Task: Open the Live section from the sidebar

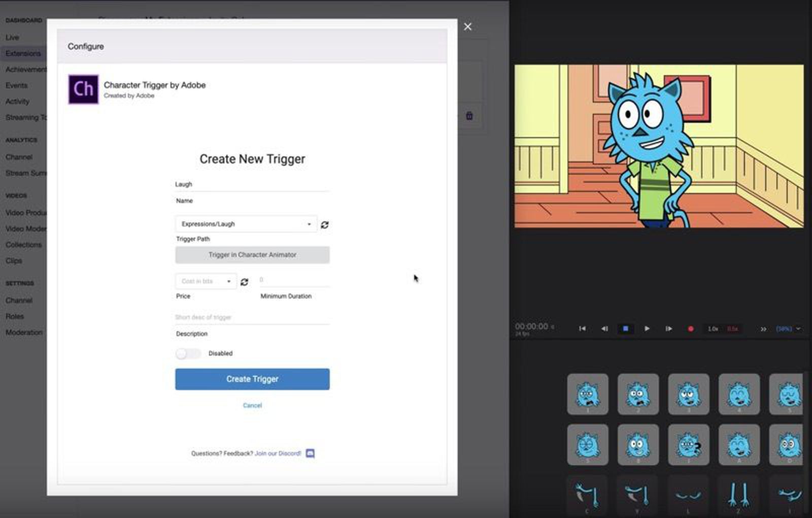Action: [12, 37]
